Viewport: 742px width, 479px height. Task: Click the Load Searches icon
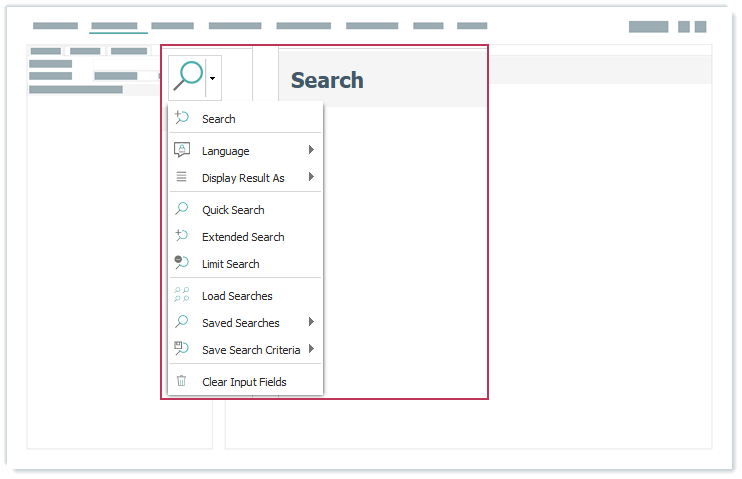[x=182, y=295]
